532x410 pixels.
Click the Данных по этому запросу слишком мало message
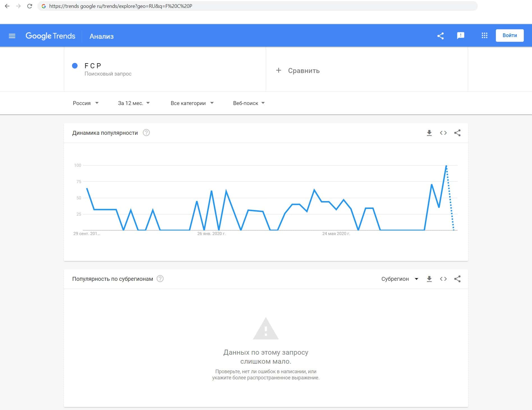(266, 357)
